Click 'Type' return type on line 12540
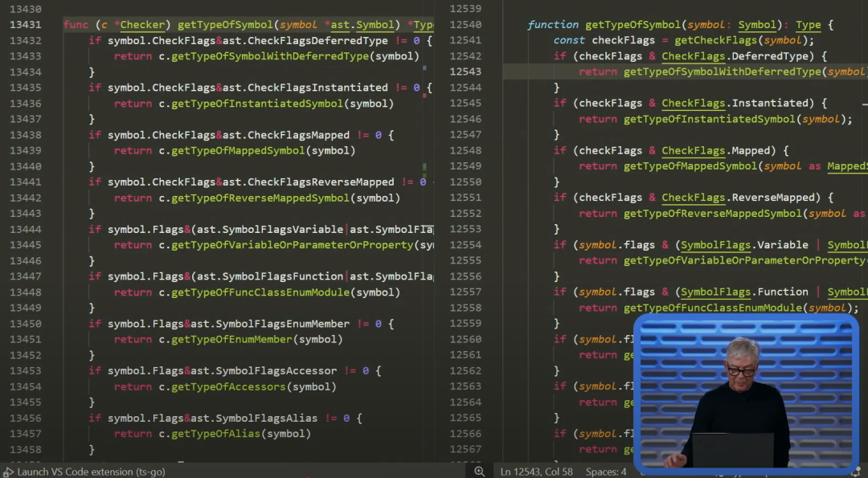 809,25
